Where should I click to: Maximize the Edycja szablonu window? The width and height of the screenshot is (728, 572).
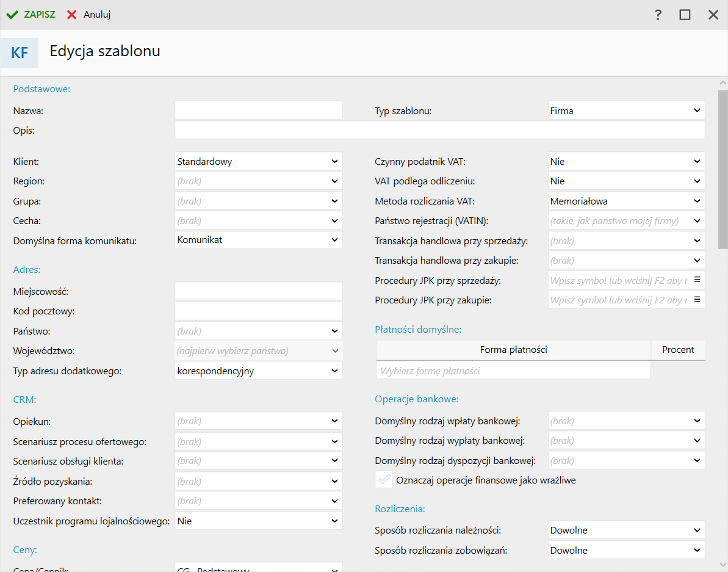[x=685, y=15]
